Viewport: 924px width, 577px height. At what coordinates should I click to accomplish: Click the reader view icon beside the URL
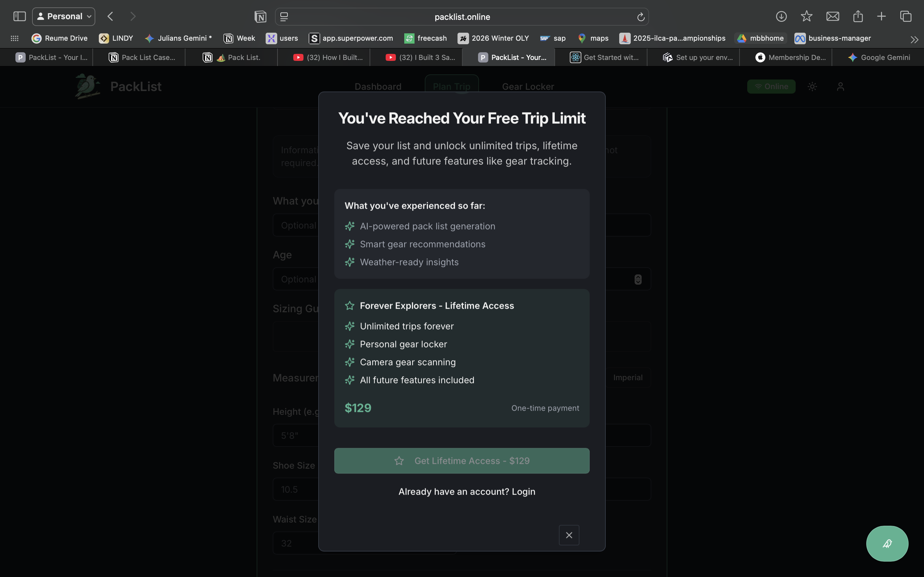284,16
